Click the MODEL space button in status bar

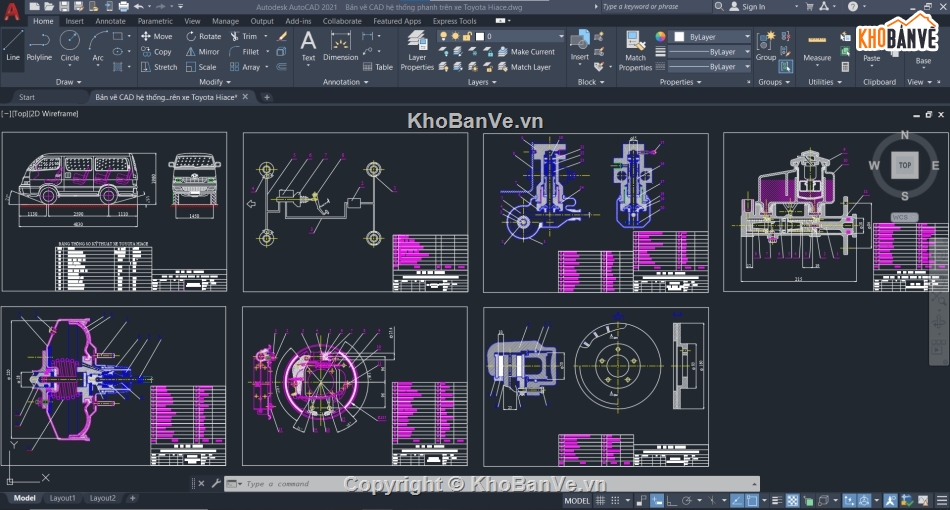coord(577,501)
